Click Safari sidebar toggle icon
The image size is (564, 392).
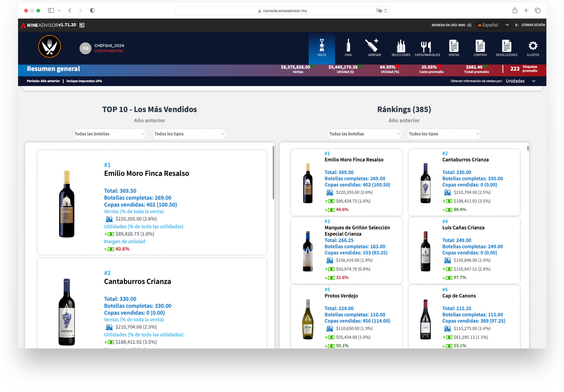51,10
